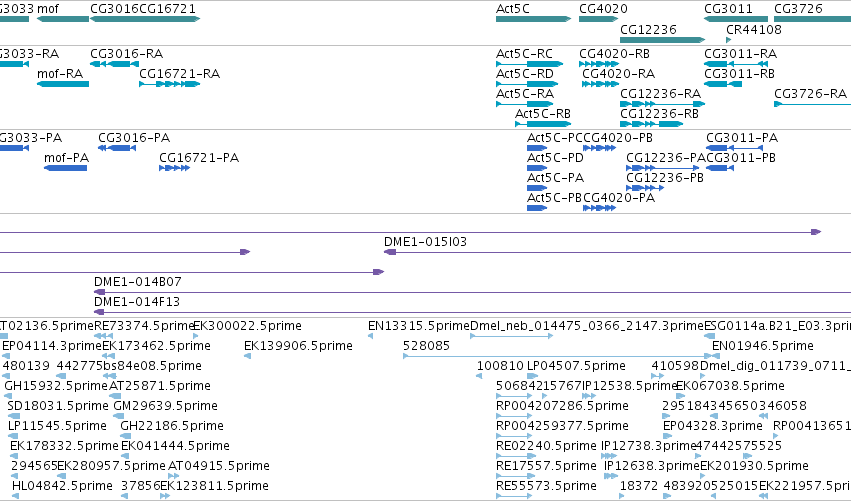Select the CG4020-PA protein label
This screenshot has width=851, height=501.
coord(619,198)
